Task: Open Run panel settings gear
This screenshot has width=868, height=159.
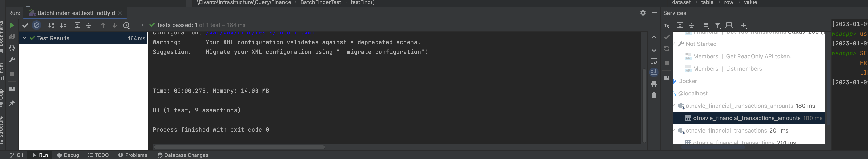Action: coord(643,13)
